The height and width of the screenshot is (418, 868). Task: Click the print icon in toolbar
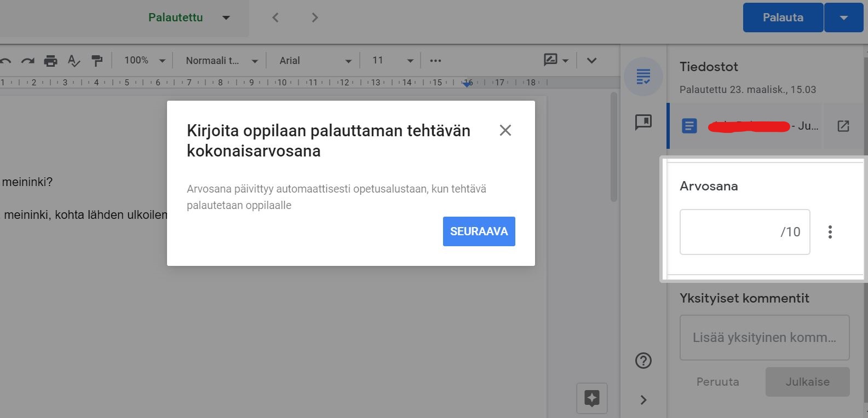(50, 61)
